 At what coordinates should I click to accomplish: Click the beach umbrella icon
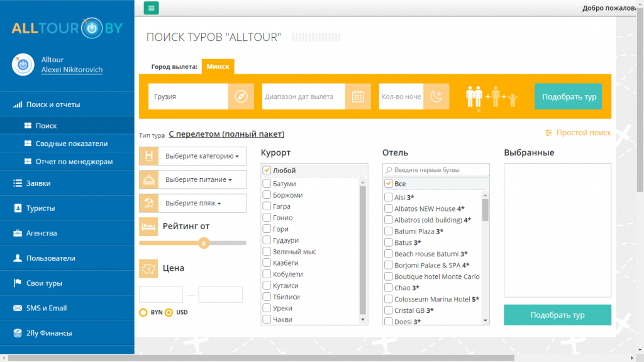click(148, 203)
